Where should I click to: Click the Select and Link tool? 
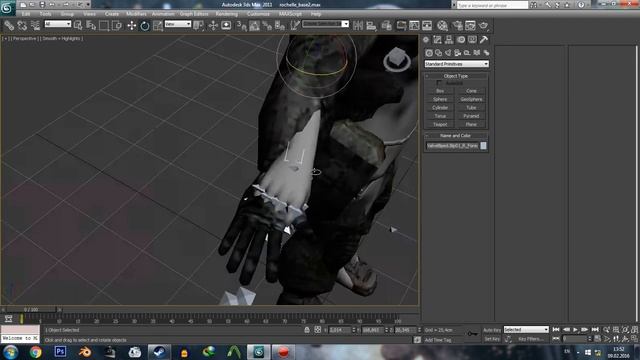pyautogui.click(x=9, y=26)
